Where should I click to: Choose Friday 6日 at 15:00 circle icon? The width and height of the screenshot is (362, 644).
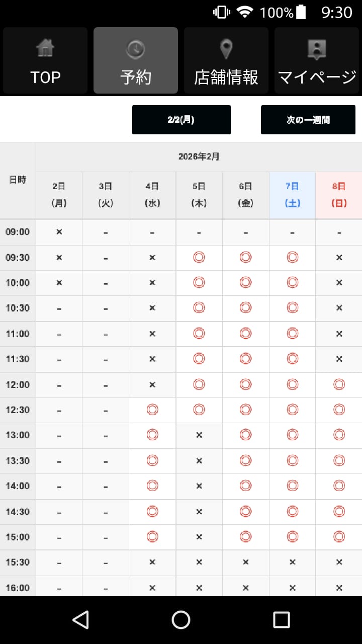click(x=245, y=537)
